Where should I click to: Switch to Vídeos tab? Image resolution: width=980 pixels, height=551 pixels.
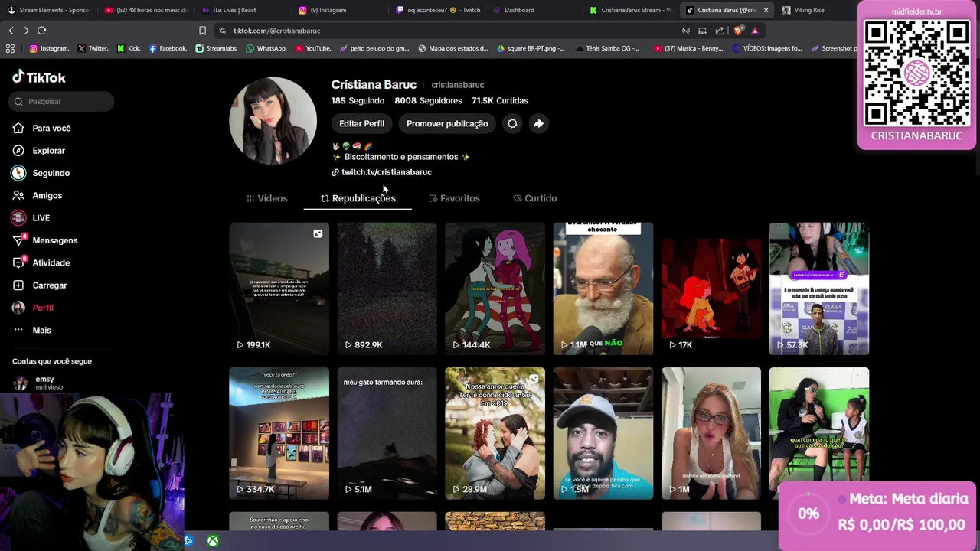(x=266, y=198)
